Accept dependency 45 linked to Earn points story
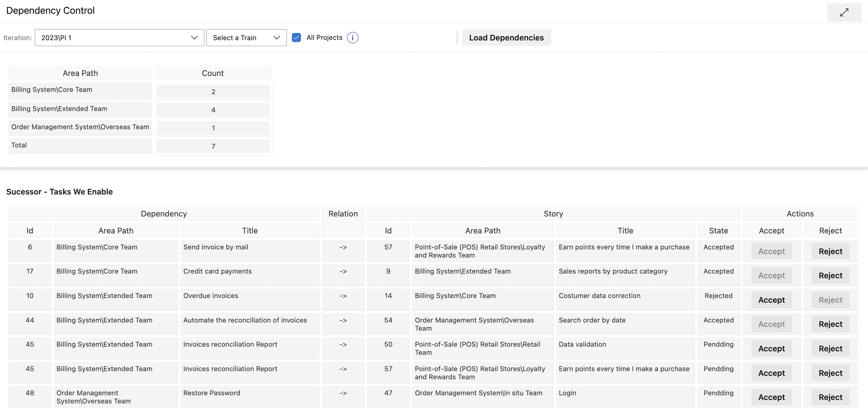The image size is (868, 416). pos(771,372)
